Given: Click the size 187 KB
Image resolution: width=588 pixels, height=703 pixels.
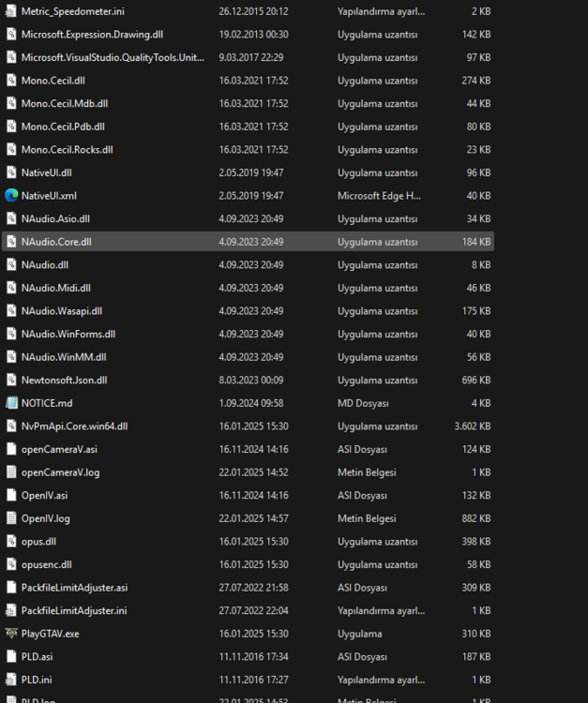Looking at the screenshot, I should (476, 657).
